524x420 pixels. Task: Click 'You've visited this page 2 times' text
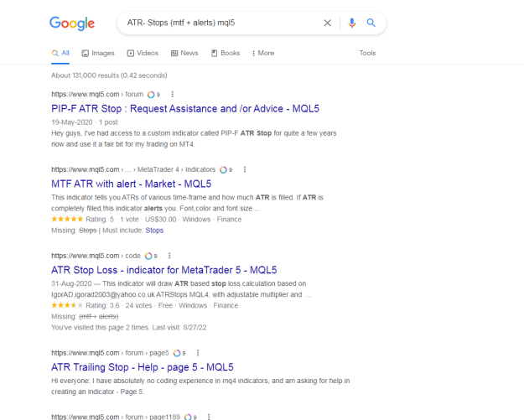pyautogui.click(x=128, y=328)
